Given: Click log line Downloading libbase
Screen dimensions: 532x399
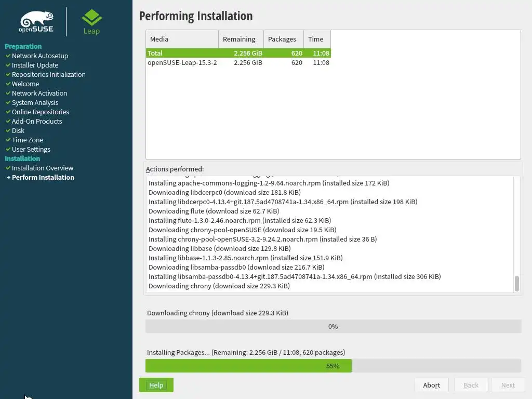Looking at the screenshot, I should 220,249.
